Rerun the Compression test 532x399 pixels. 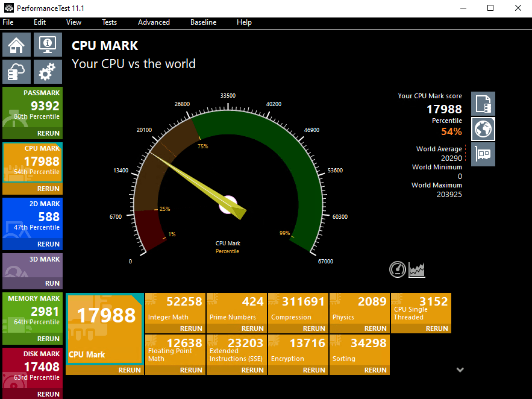tap(314, 328)
